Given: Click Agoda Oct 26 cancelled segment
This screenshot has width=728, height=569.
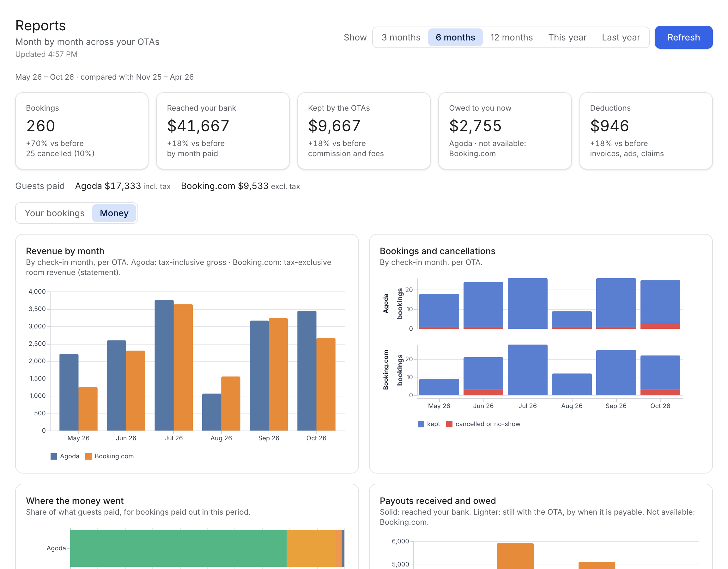Looking at the screenshot, I should [x=660, y=326].
